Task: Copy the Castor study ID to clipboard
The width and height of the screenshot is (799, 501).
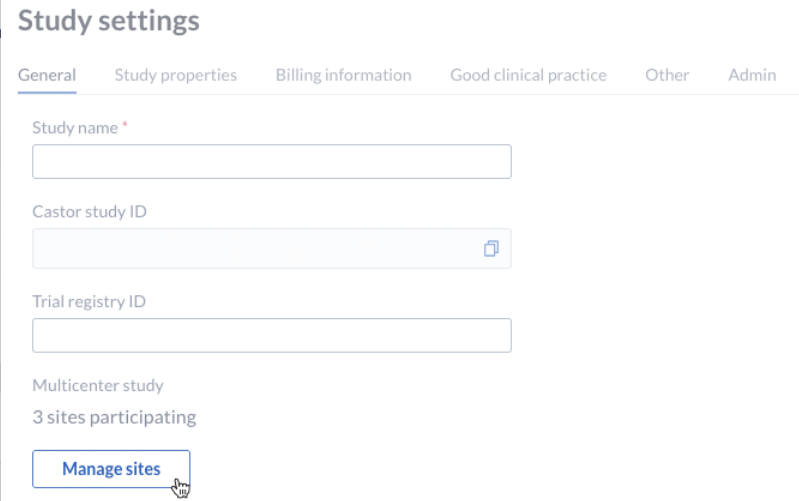Action: [491, 249]
